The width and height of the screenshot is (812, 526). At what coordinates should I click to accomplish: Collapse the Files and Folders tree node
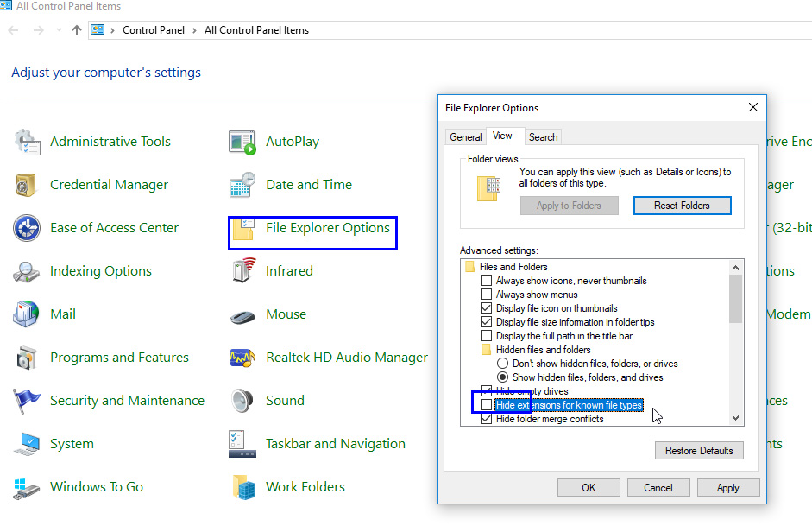click(x=469, y=267)
